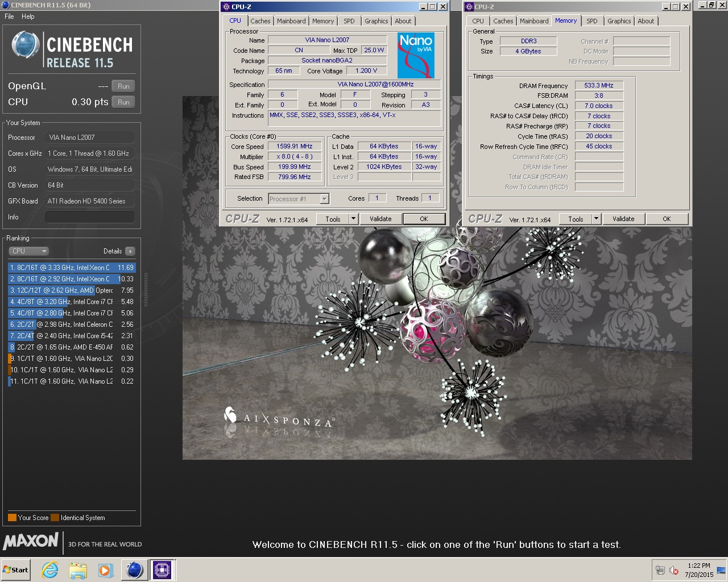Image resolution: width=728 pixels, height=582 pixels.
Task: Switch to CPU tab in right CPU-Z
Action: 478,21
